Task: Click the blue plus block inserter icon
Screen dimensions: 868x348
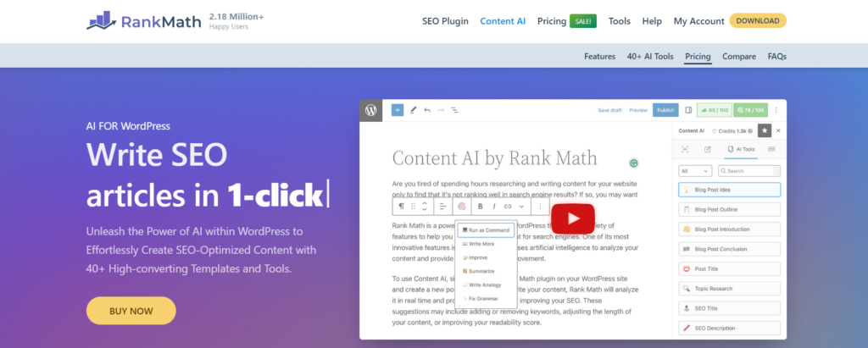Action: click(x=398, y=110)
